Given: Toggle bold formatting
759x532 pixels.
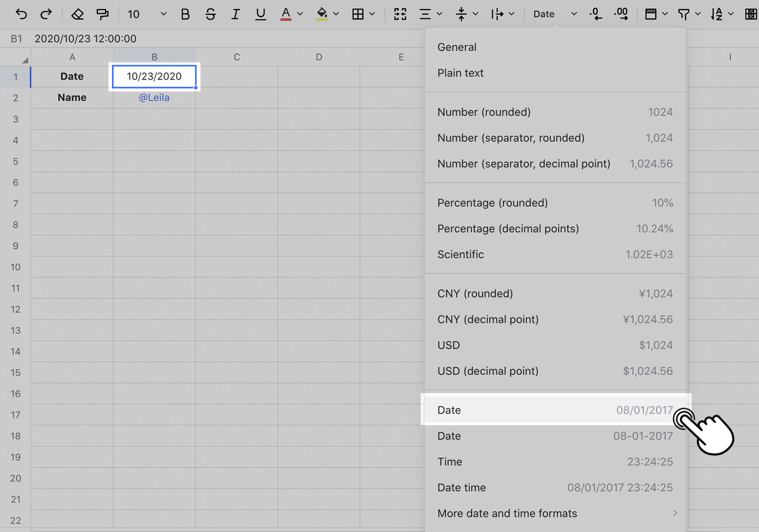Looking at the screenshot, I should click(x=185, y=14).
